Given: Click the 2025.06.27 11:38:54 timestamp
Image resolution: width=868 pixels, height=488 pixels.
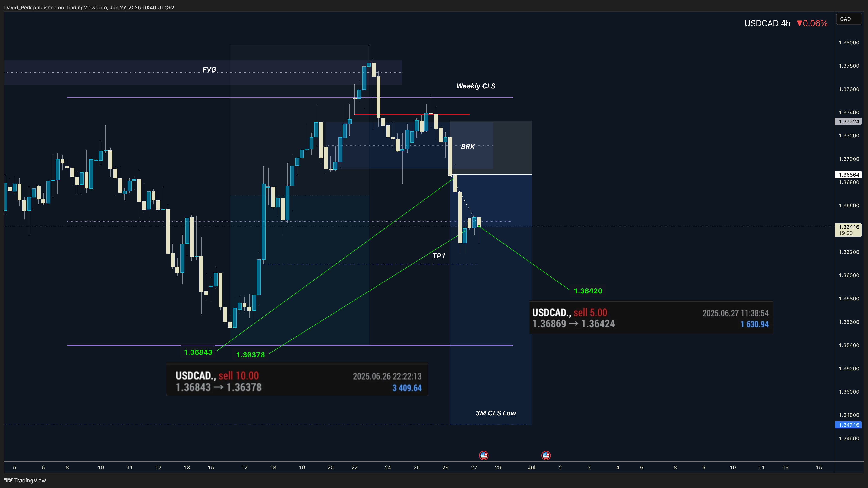Looking at the screenshot, I should coord(735,313).
